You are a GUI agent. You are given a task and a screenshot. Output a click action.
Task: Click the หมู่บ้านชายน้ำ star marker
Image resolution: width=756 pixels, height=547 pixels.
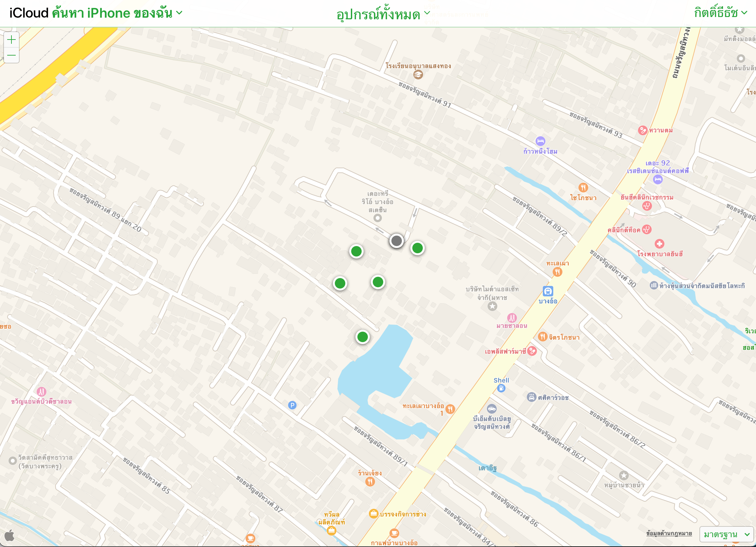pyautogui.click(x=624, y=475)
